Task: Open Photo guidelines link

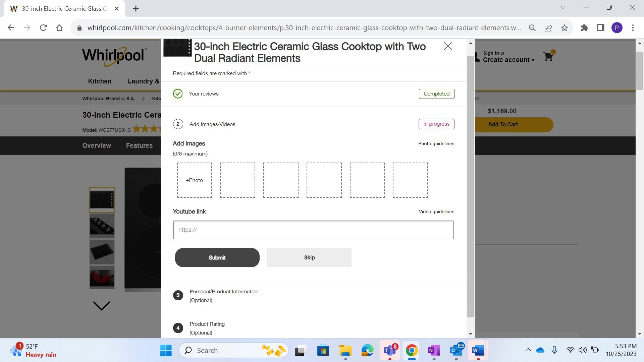Action: (x=436, y=143)
